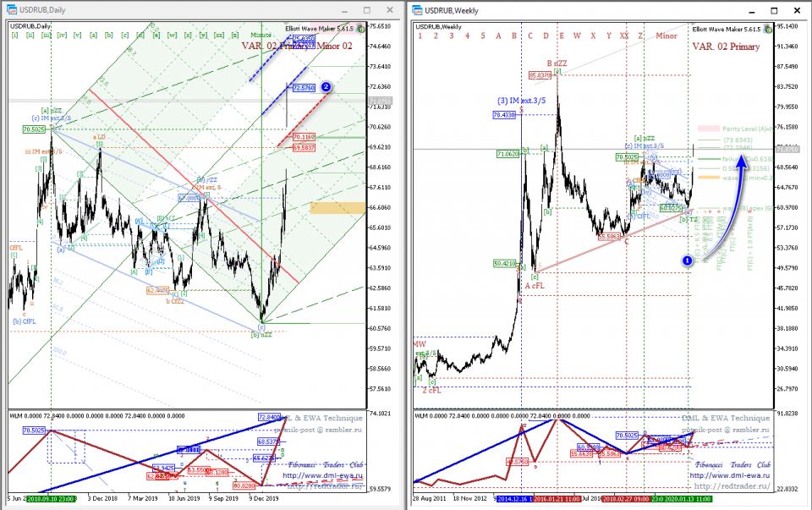Click the 50.4210 green label in Weekly chart

[504, 264]
